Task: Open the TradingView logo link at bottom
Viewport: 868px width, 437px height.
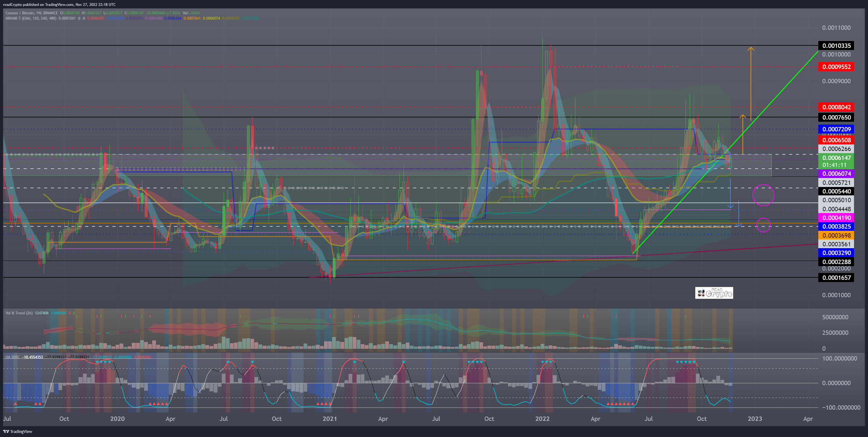Action: [x=17, y=432]
